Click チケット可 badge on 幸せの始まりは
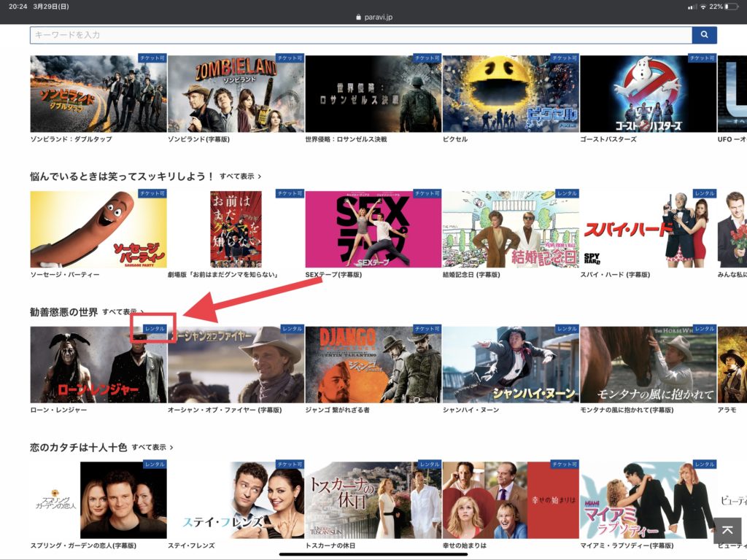Image resolution: width=747 pixels, height=560 pixels. (565, 464)
